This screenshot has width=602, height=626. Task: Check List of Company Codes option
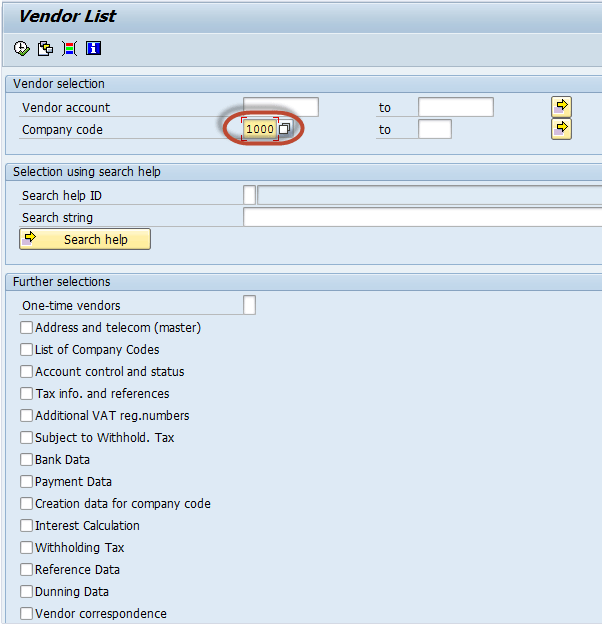point(27,350)
